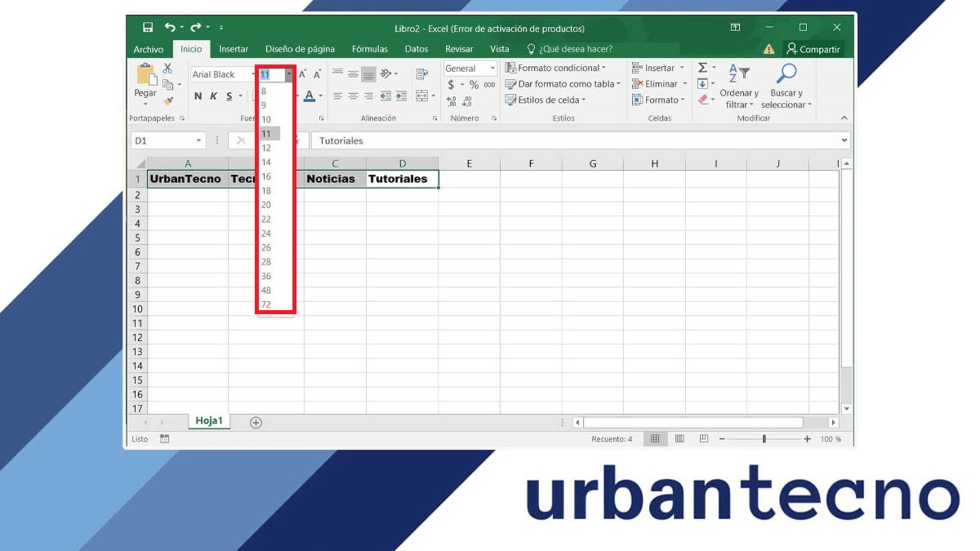Align text to the middle of cell
The image size is (980, 551).
(353, 73)
